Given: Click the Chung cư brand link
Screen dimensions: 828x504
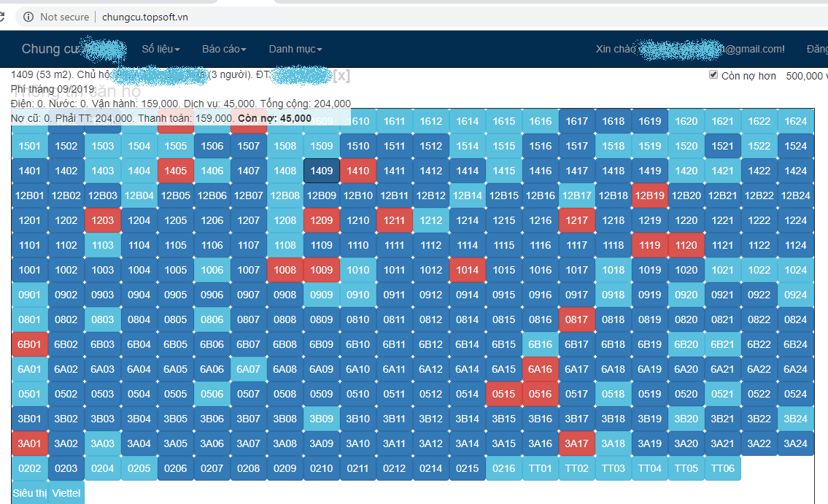Looking at the screenshot, I should click(x=50, y=49).
